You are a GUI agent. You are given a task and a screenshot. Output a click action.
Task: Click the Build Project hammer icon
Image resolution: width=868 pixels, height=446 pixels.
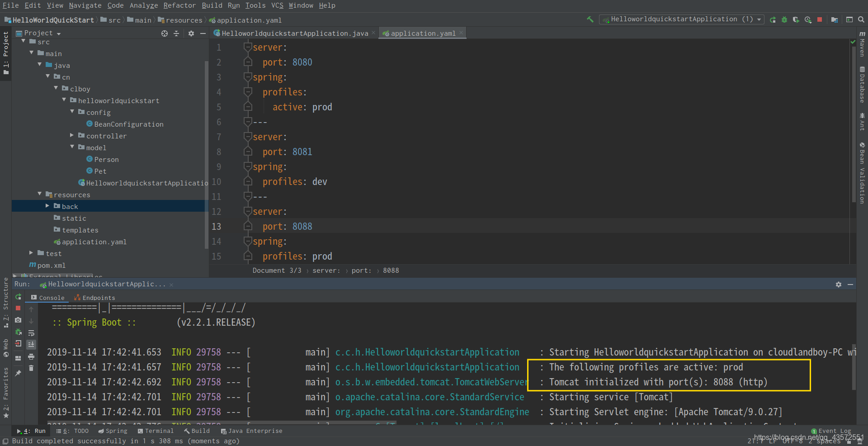click(x=590, y=19)
